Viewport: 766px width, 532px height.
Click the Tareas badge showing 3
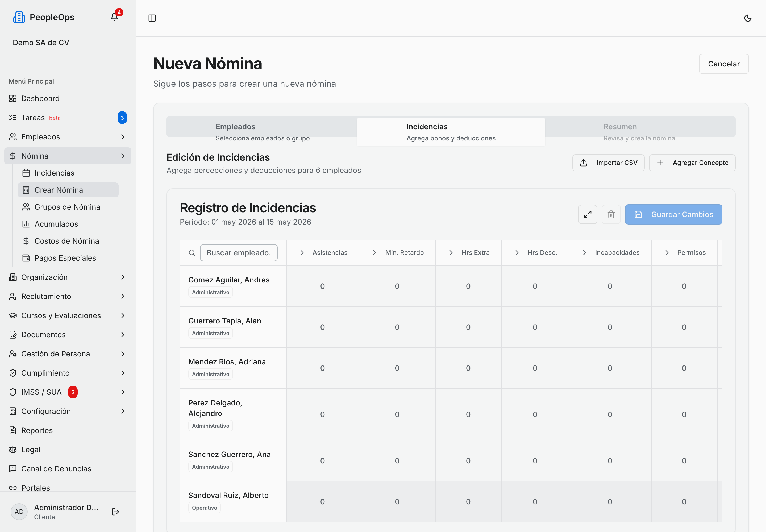coord(122,118)
